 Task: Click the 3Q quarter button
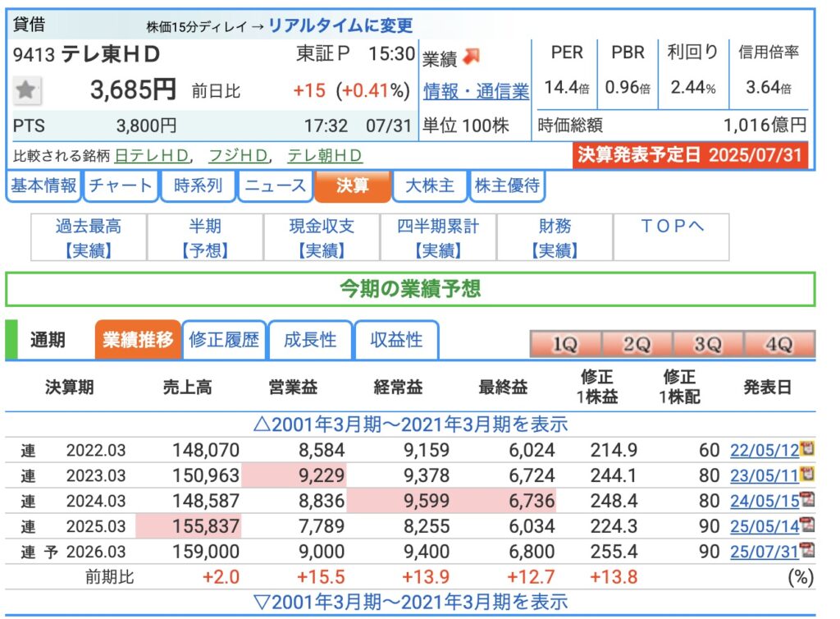pos(708,344)
